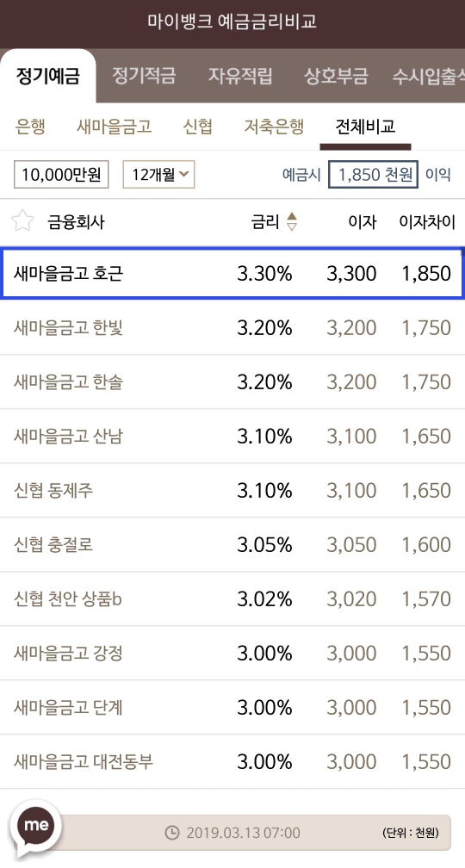Screen dimensions: 465x868
Task: Click the clock icon next to update time
Action: coord(173,832)
